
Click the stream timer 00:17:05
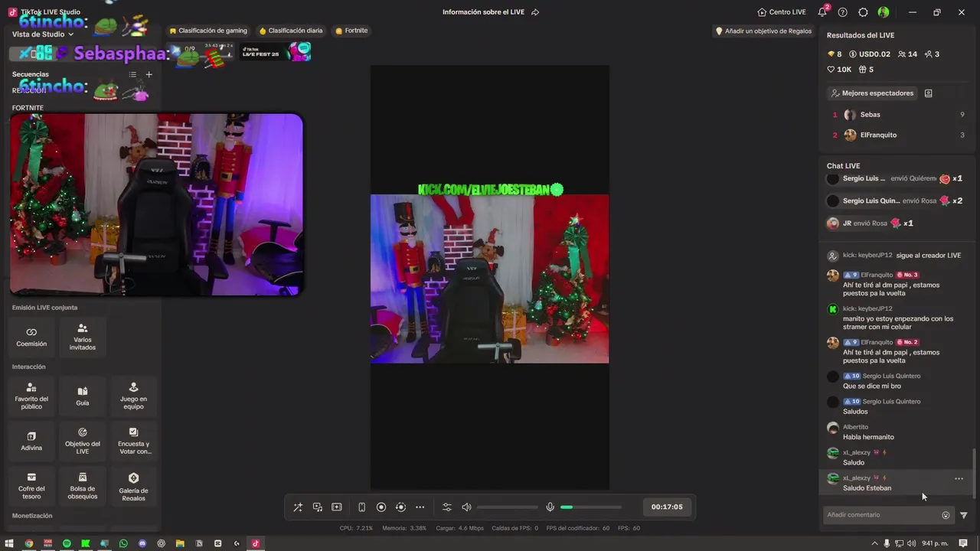pyautogui.click(x=667, y=507)
